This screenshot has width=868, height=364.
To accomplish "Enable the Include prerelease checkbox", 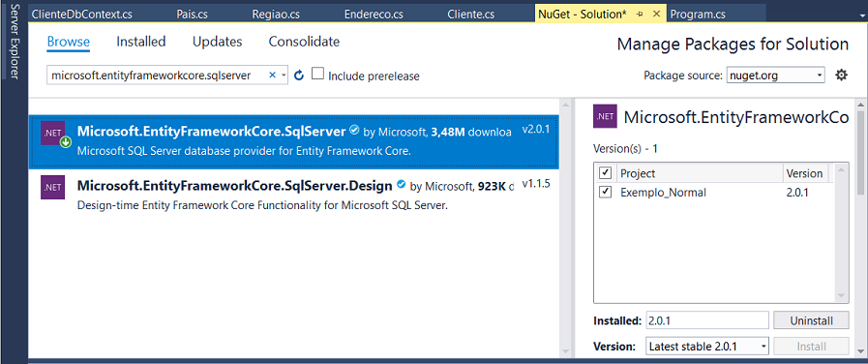I will pos(317,74).
